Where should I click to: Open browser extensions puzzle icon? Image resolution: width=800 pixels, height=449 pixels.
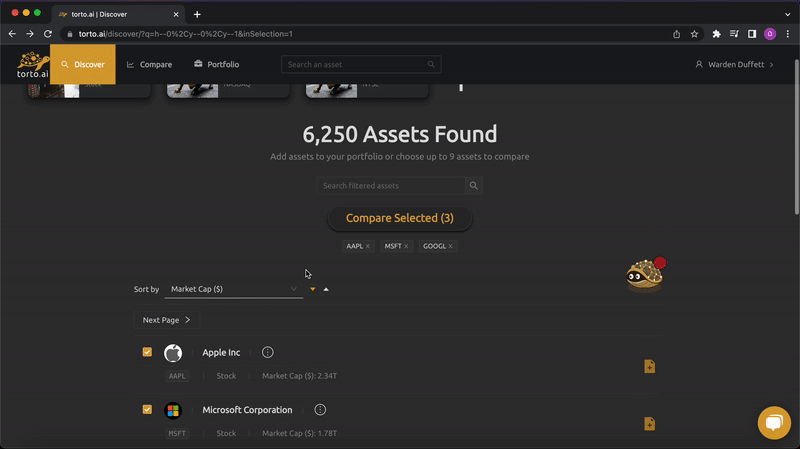click(716, 34)
